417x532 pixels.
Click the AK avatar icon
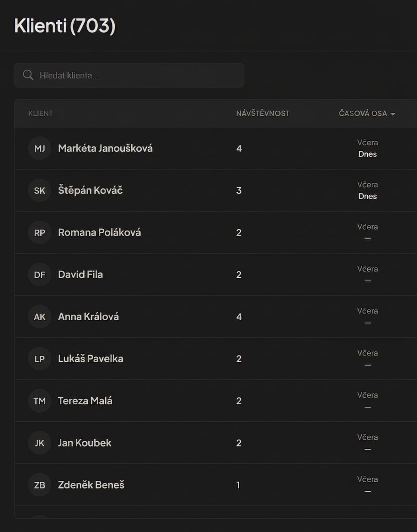39,317
